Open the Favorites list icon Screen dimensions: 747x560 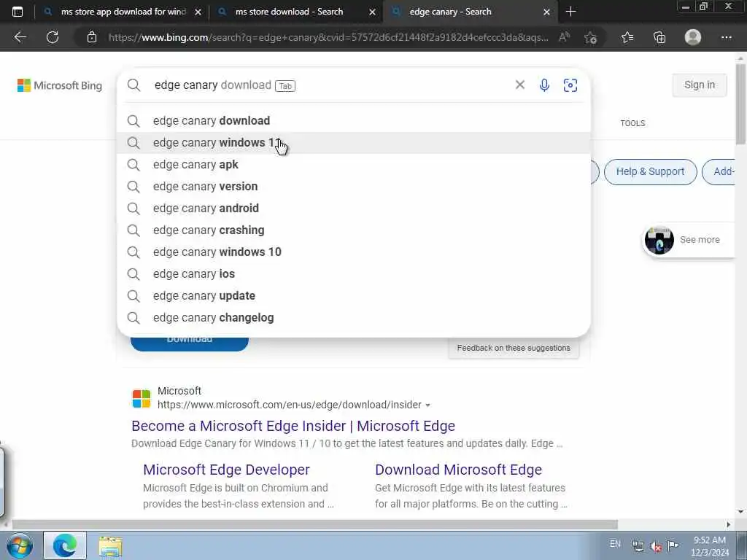(x=627, y=37)
